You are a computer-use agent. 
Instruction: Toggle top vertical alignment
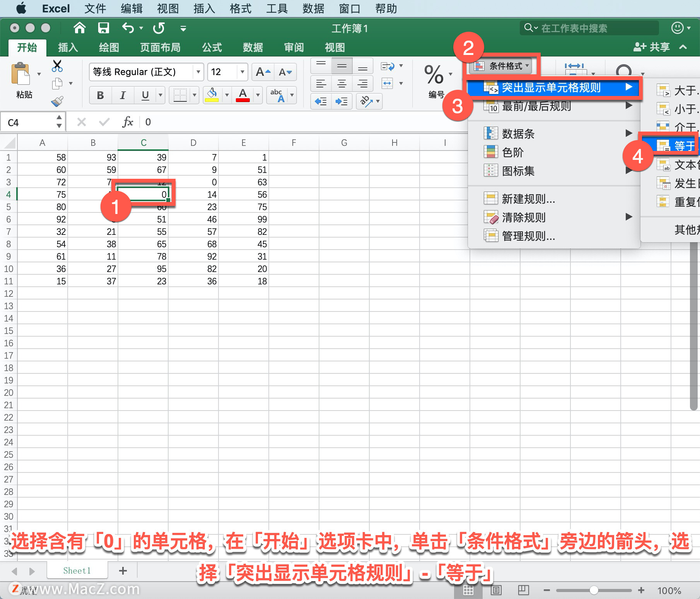coord(321,67)
